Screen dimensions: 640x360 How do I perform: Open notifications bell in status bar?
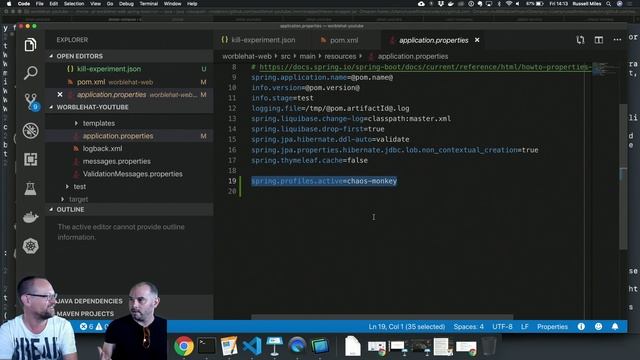point(615,327)
